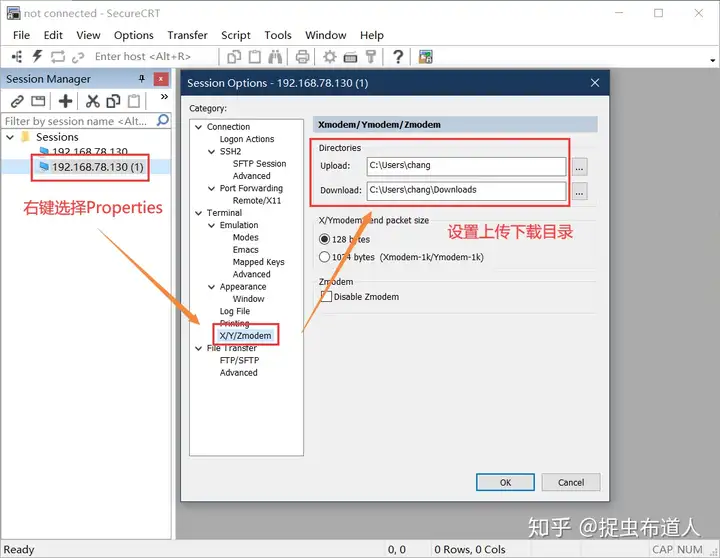Screen dimensions: 720x558
Task: Select FTP/SFTP category
Action: tap(239, 360)
